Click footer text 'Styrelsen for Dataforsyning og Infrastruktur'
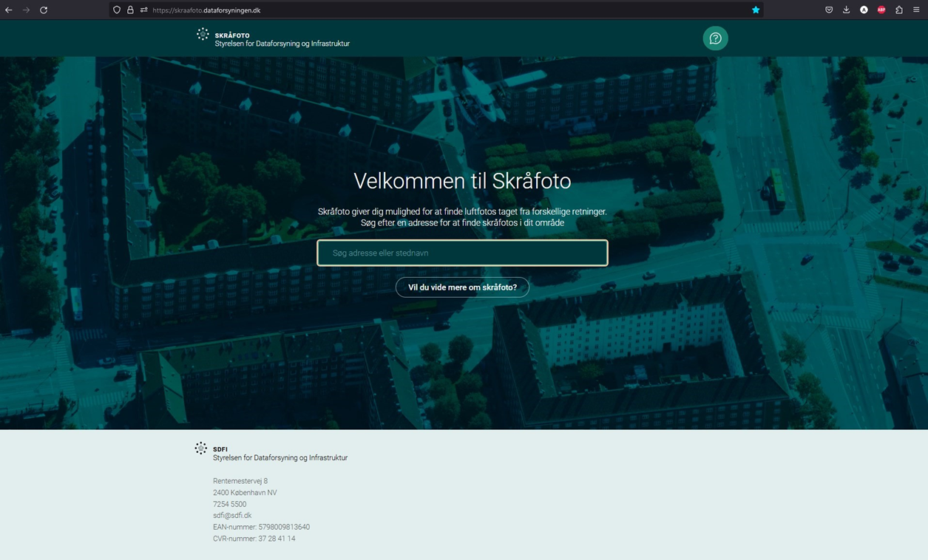Screen dimensions: 928x560 [x=280, y=458]
